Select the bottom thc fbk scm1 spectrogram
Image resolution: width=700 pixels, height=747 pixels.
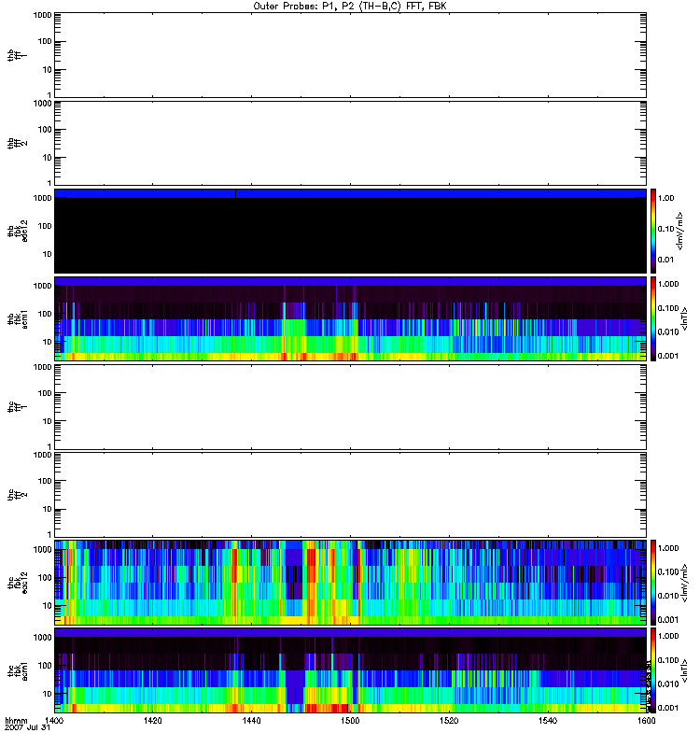point(350,669)
